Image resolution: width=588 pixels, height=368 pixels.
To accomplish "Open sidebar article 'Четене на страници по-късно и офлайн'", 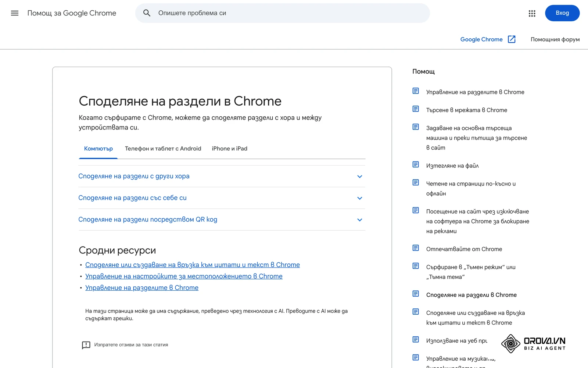I will pyautogui.click(x=471, y=188).
